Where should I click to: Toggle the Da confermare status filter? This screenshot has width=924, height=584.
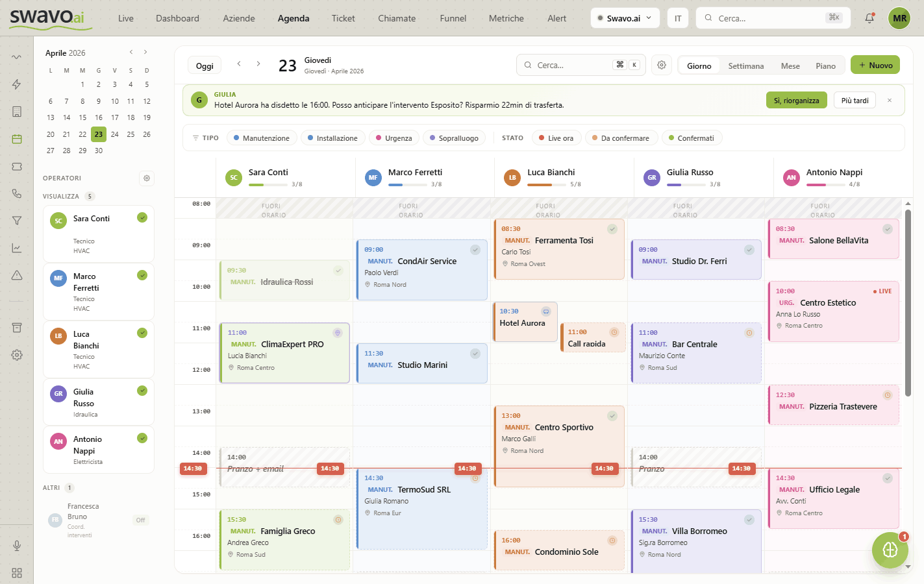tap(621, 138)
